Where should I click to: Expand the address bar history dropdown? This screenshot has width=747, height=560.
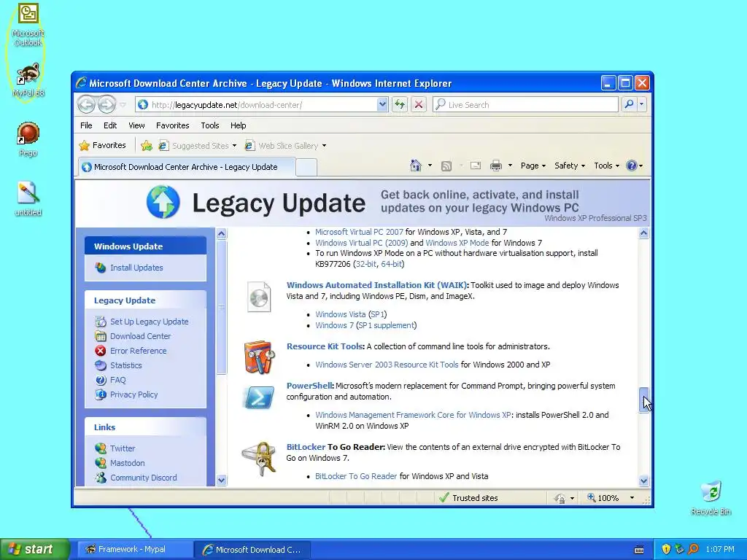tap(382, 104)
